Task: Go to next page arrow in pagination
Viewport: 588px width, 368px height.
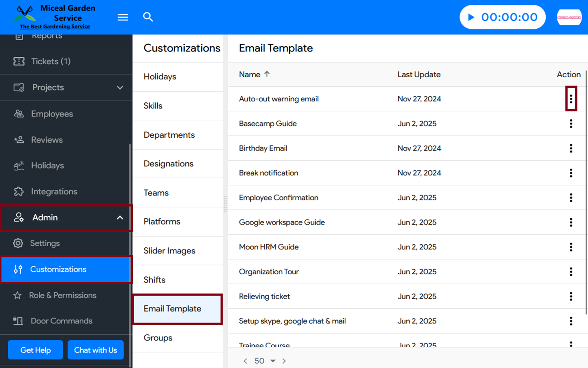Action: click(284, 361)
